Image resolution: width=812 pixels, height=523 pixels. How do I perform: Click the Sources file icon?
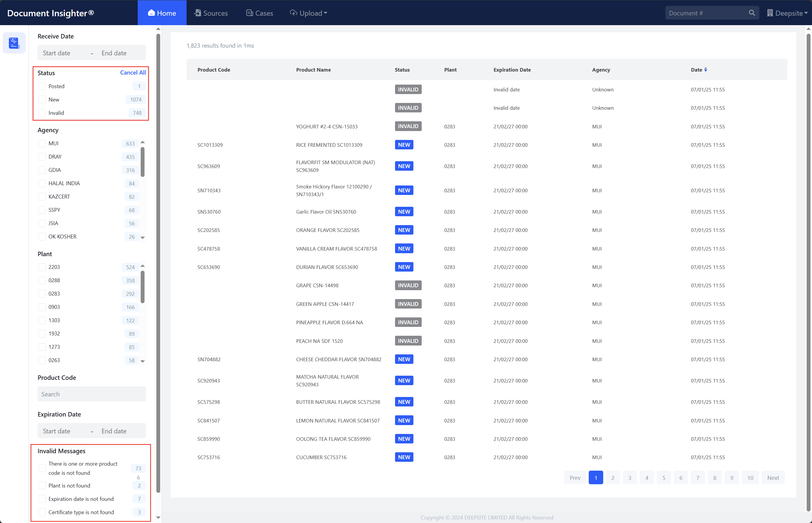198,13
